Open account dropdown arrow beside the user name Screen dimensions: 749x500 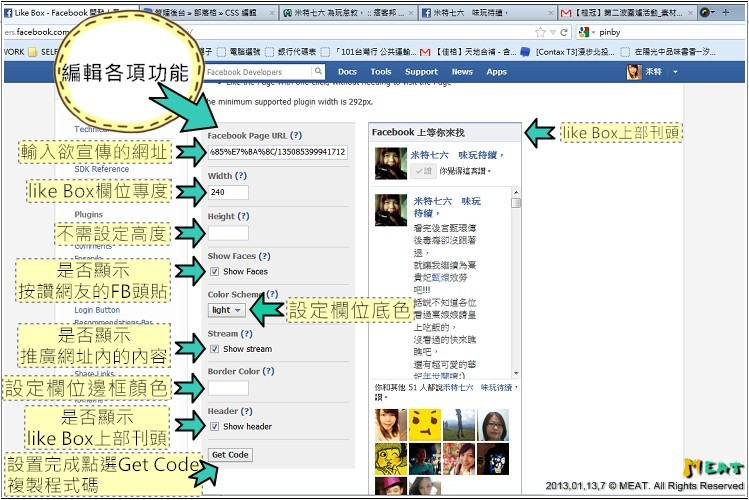[x=675, y=72]
